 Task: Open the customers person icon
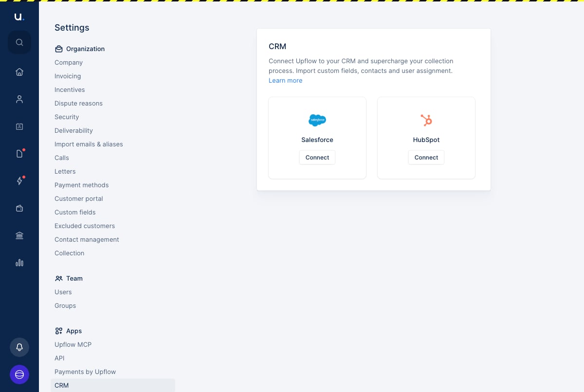coord(19,99)
